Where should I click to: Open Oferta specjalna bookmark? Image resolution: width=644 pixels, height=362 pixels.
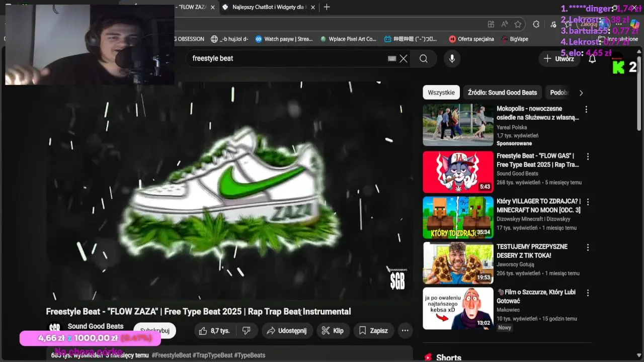[471, 39]
